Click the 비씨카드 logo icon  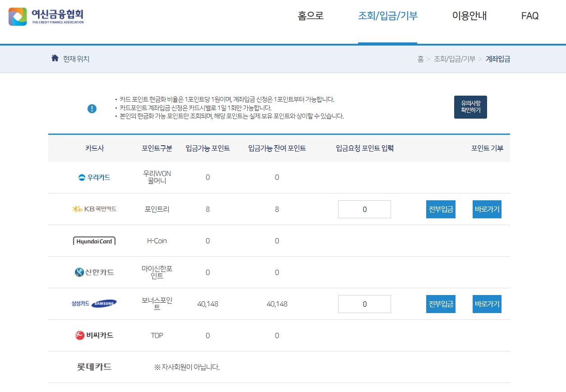coord(79,335)
